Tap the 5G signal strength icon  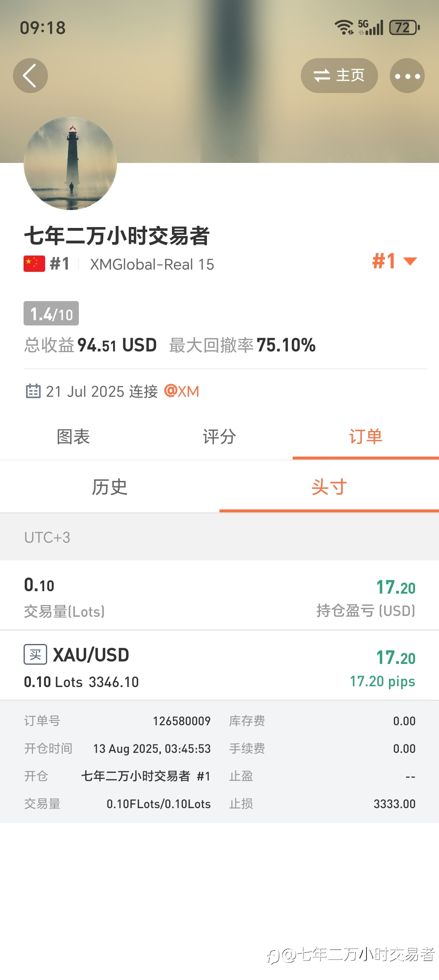click(x=370, y=27)
